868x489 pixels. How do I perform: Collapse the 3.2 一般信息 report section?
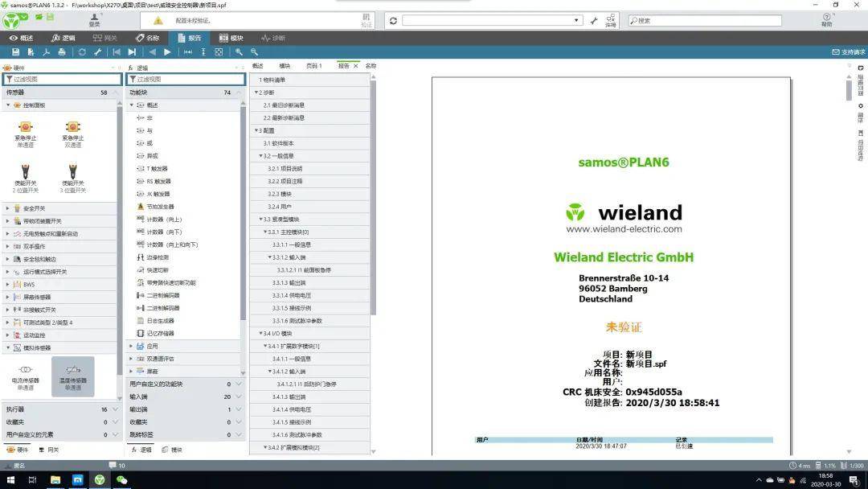click(260, 156)
